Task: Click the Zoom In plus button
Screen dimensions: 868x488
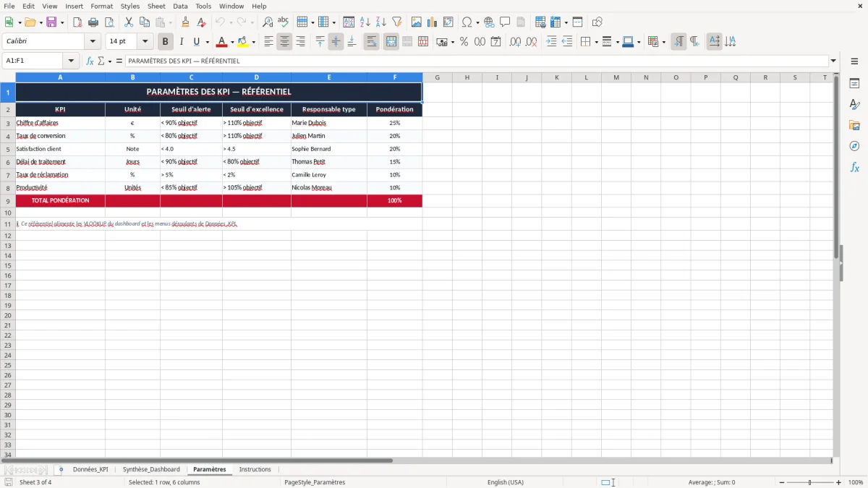Action: (x=839, y=482)
